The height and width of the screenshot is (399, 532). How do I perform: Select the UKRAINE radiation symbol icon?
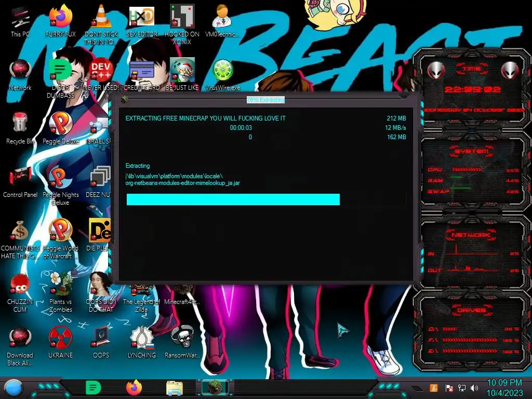pyautogui.click(x=60, y=338)
